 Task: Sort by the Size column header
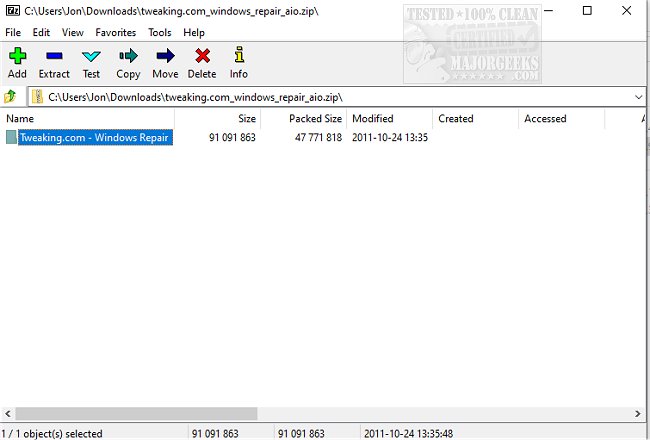click(x=218, y=119)
